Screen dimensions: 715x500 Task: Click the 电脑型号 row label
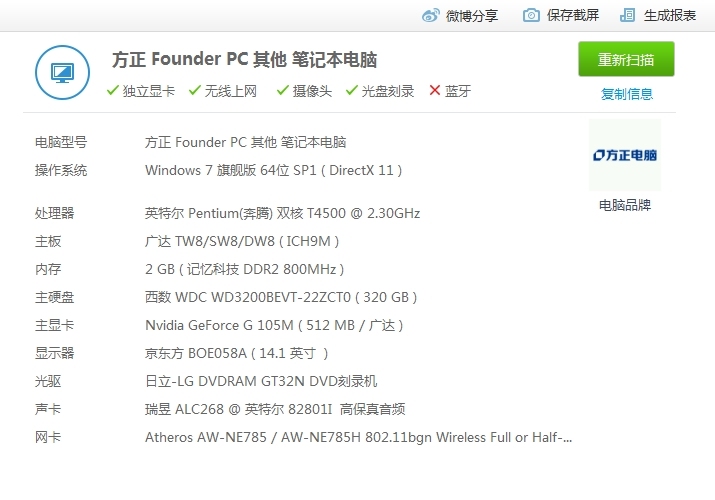[61, 142]
